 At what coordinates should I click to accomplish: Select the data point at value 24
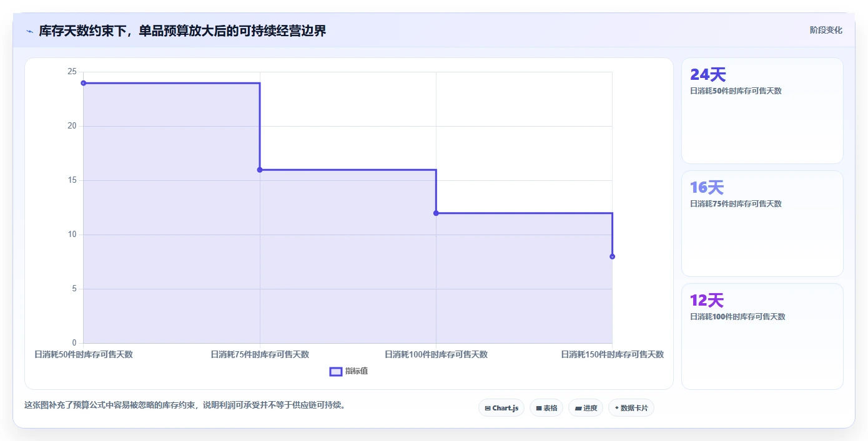coord(84,83)
